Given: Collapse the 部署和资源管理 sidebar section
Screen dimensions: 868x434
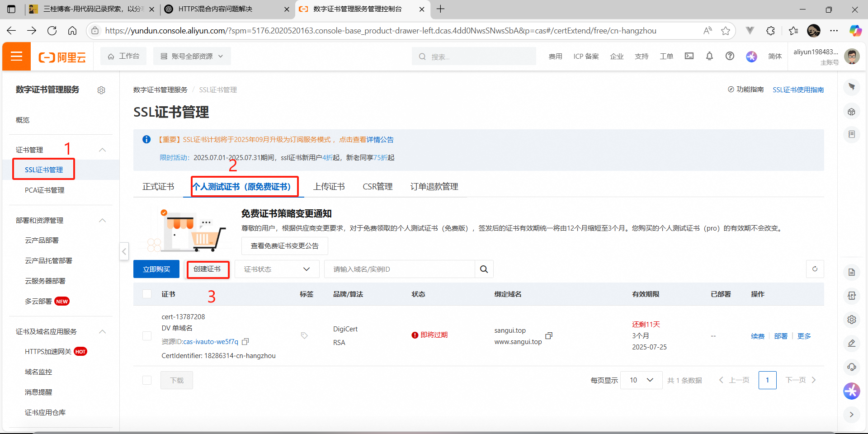Looking at the screenshot, I should click(102, 221).
